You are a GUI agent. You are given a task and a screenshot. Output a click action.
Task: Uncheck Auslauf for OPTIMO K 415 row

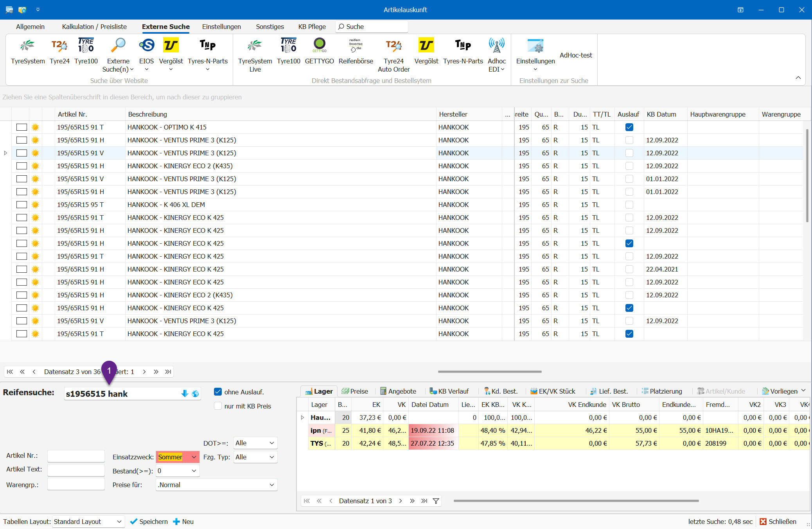[x=629, y=127]
